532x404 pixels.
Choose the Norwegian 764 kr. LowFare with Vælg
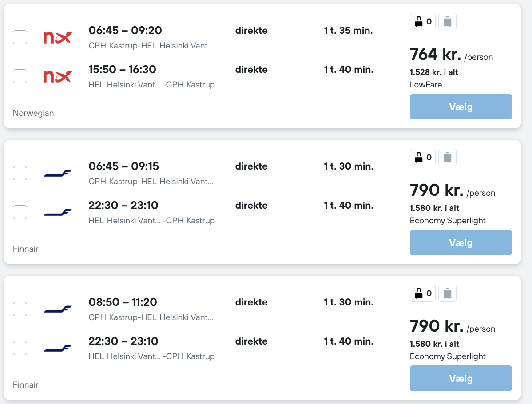pyautogui.click(x=461, y=107)
